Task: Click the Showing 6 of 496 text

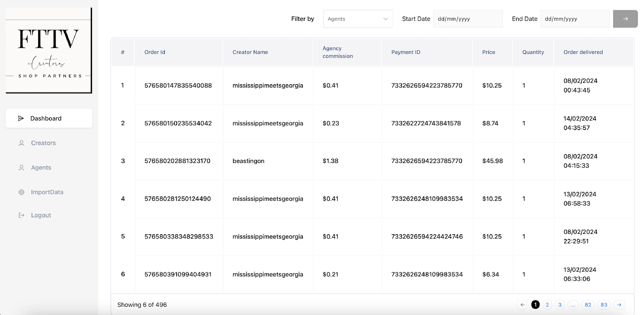Action: [x=142, y=305]
